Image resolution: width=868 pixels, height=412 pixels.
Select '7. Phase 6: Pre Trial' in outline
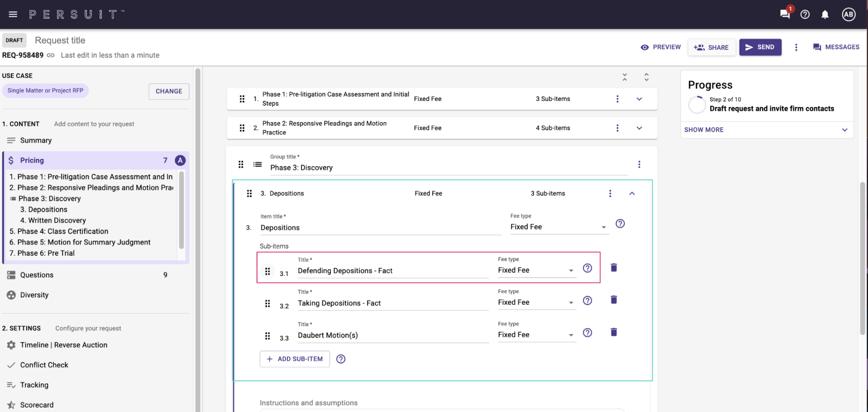coord(42,253)
